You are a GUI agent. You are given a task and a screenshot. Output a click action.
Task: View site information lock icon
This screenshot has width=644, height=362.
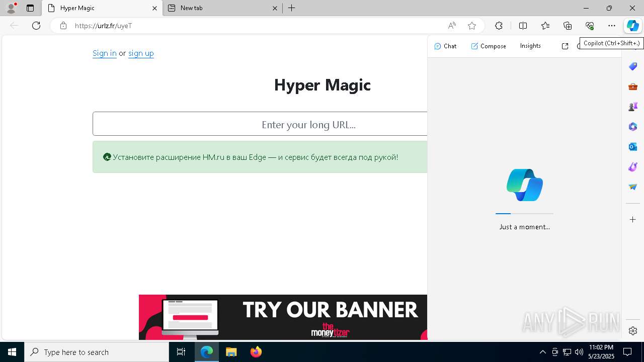[63, 26]
